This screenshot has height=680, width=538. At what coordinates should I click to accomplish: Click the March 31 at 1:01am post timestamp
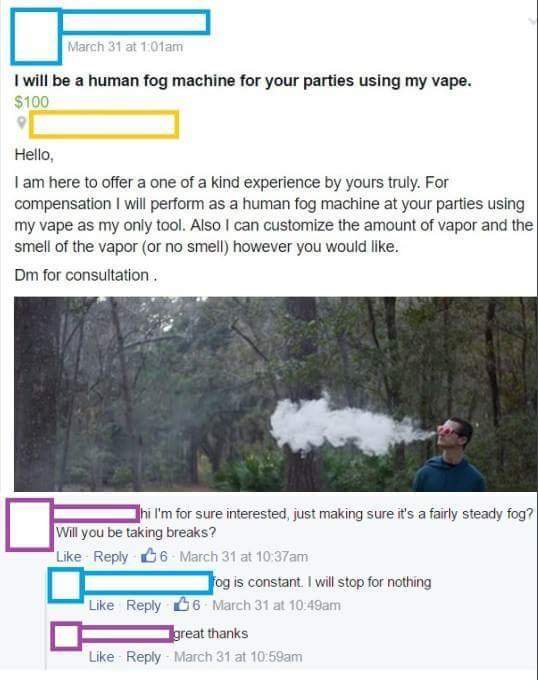click(125, 47)
